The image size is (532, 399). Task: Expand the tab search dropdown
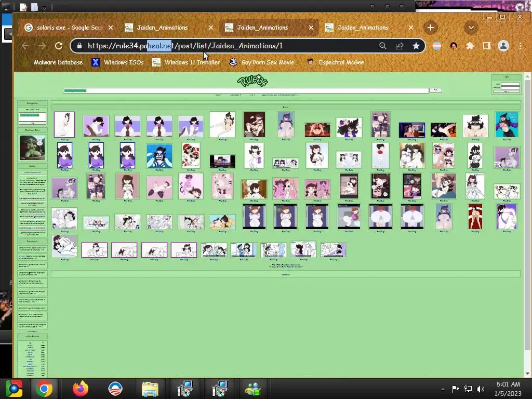click(x=471, y=28)
